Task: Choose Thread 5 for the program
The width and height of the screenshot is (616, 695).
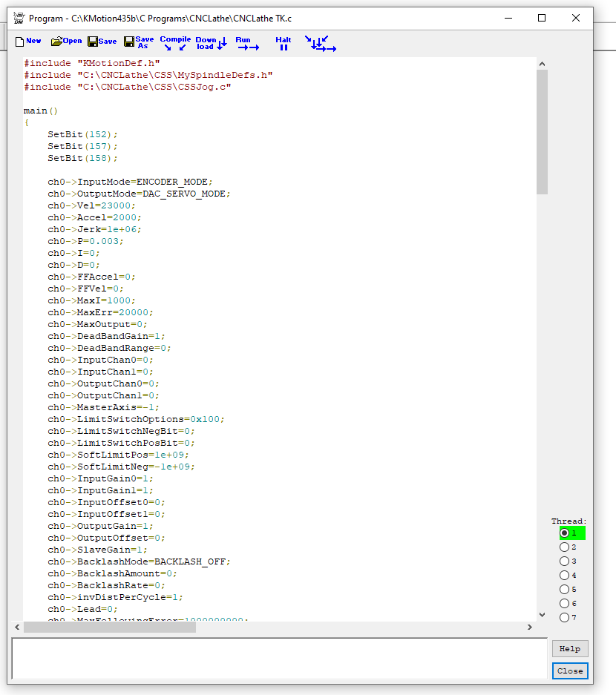Action: 565,589
